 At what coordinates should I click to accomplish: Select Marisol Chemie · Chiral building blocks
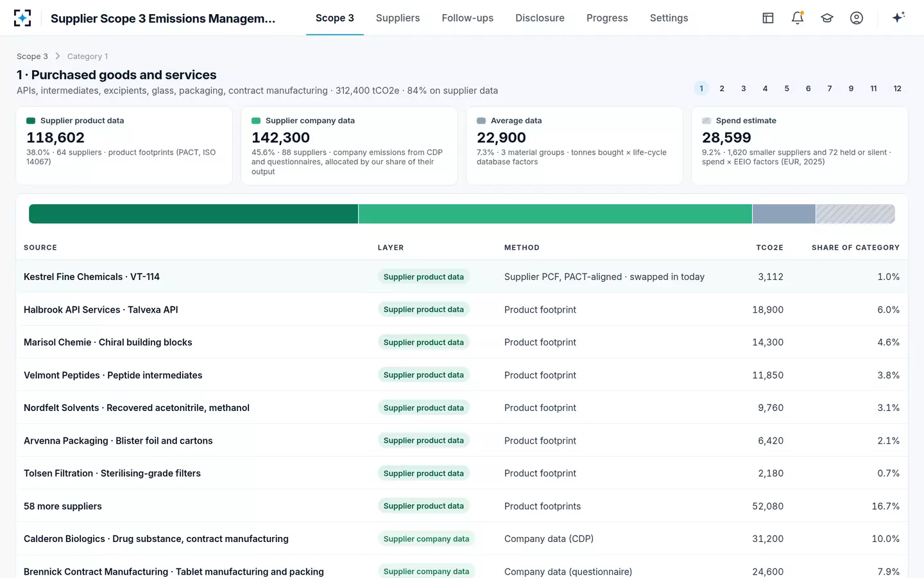(x=462, y=342)
